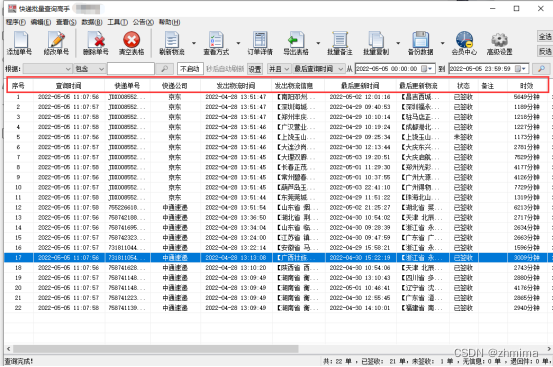The width and height of the screenshot is (553, 367).
Task: Open the 高级设置 gear icon
Action: point(499,39)
